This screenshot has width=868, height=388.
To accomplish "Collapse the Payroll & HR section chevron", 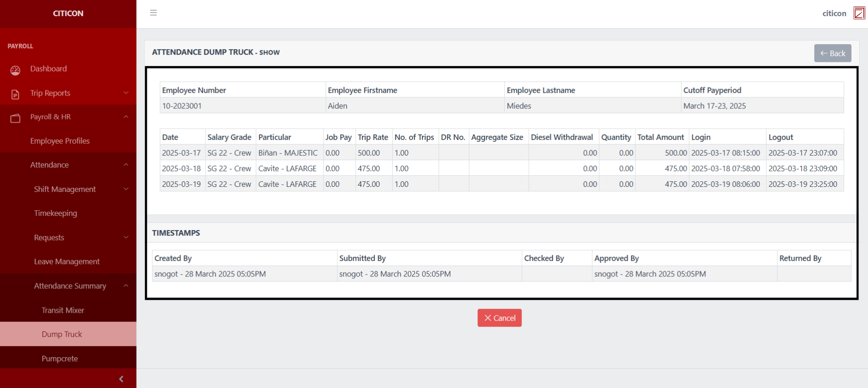I will (126, 117).
